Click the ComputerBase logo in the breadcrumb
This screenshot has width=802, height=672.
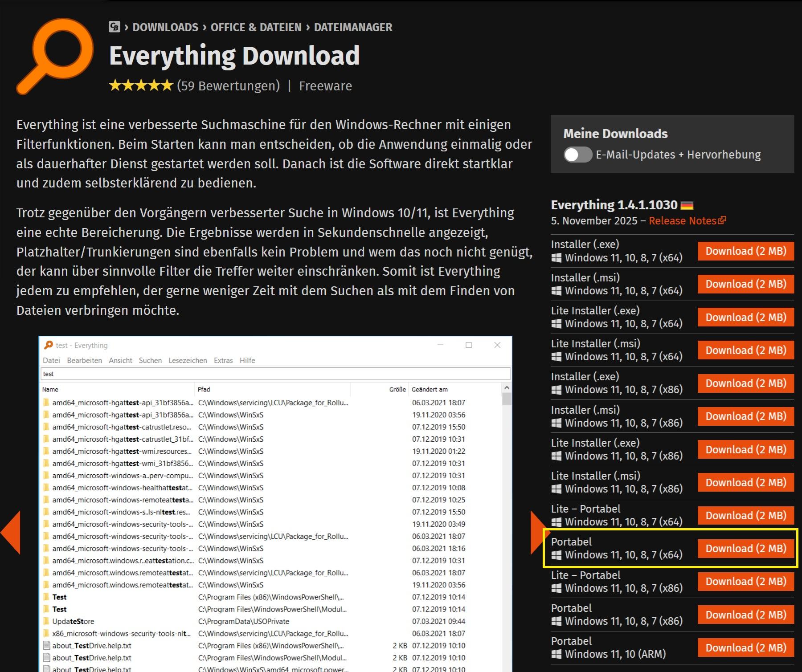[x=115, y=27]
